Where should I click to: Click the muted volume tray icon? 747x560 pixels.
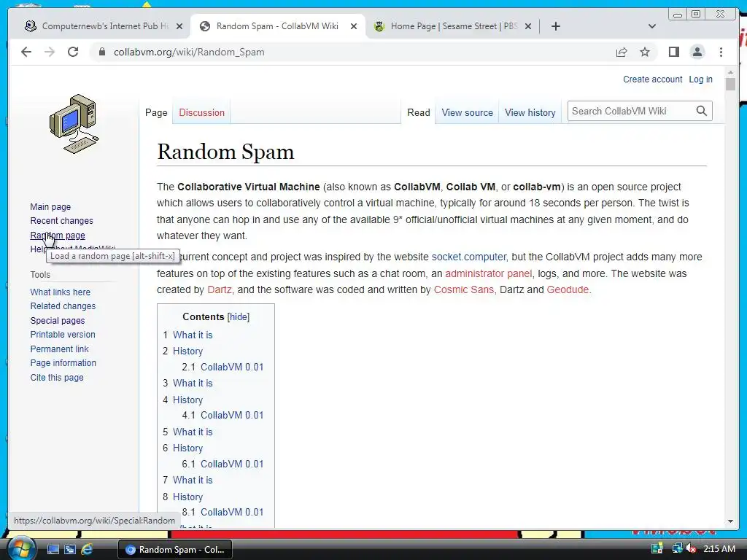point(690,548)
